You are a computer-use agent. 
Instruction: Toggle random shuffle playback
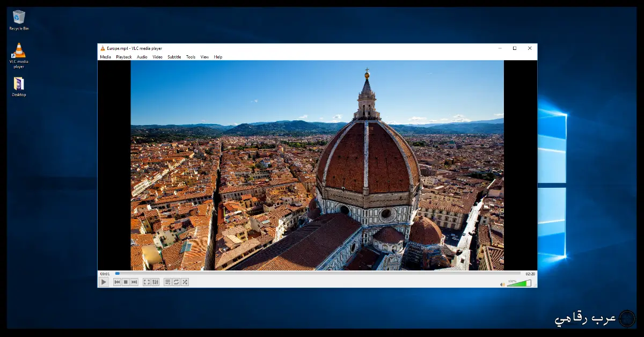tap(185, 282)
